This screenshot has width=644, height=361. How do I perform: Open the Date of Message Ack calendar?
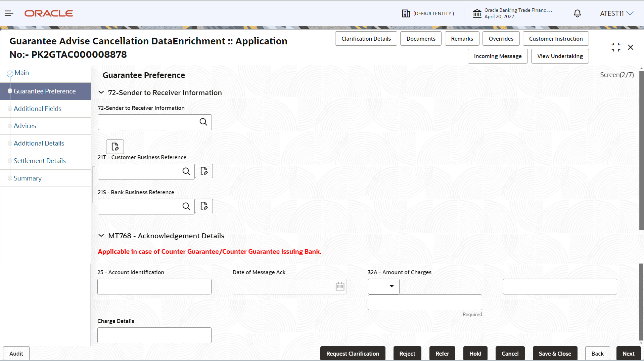click(340, 286)
